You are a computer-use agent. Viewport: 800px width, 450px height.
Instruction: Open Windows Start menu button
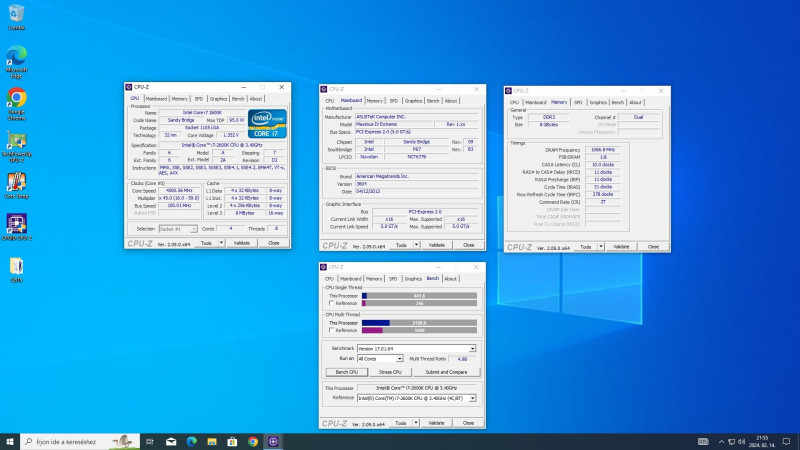[x=9, y=441]
